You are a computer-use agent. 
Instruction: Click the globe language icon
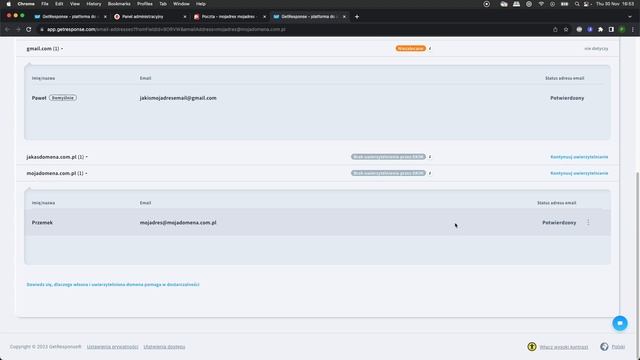604,347
